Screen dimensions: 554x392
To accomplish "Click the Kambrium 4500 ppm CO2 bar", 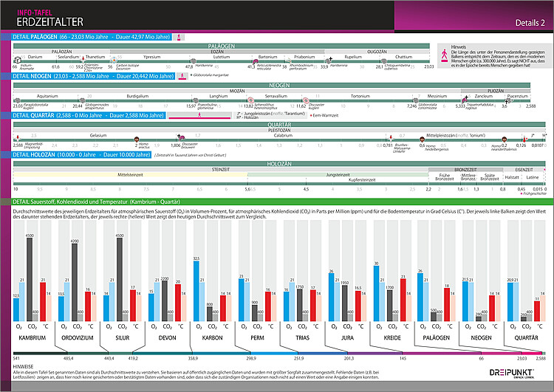I will [x=30, y=279].
